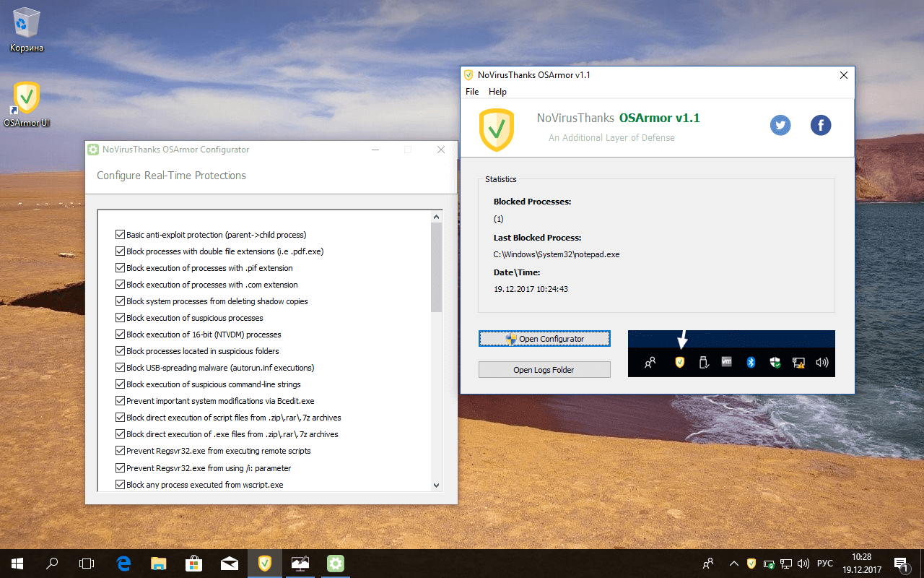The height and width of the screenshot is (578, 924).
Task: Click the protections list scrollbar up arrow
Action: point(436,217)
